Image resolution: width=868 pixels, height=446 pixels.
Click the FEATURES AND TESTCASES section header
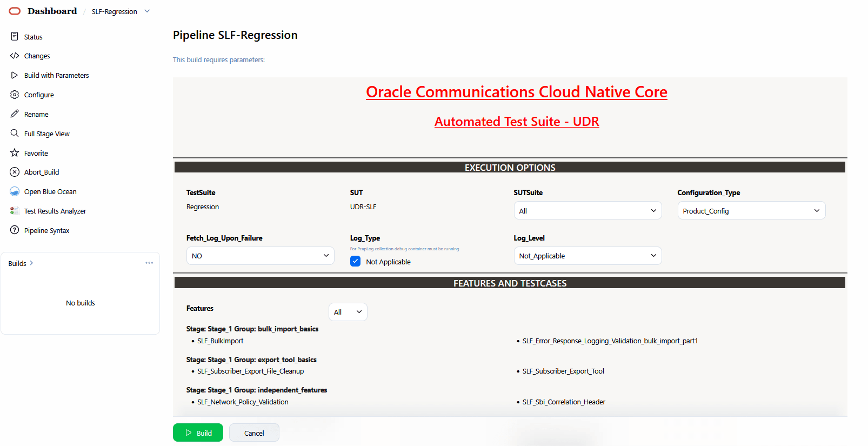pyautogui.click(x=510, y=283)
